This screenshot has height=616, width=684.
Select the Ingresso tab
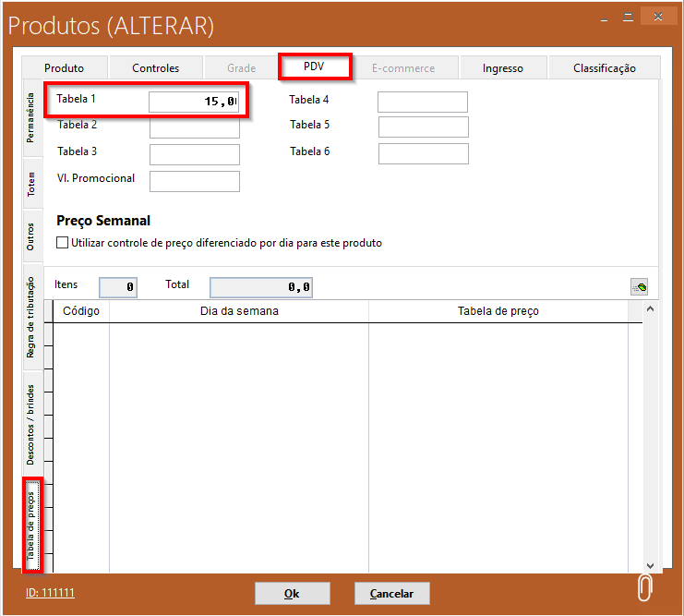point(502,68)
